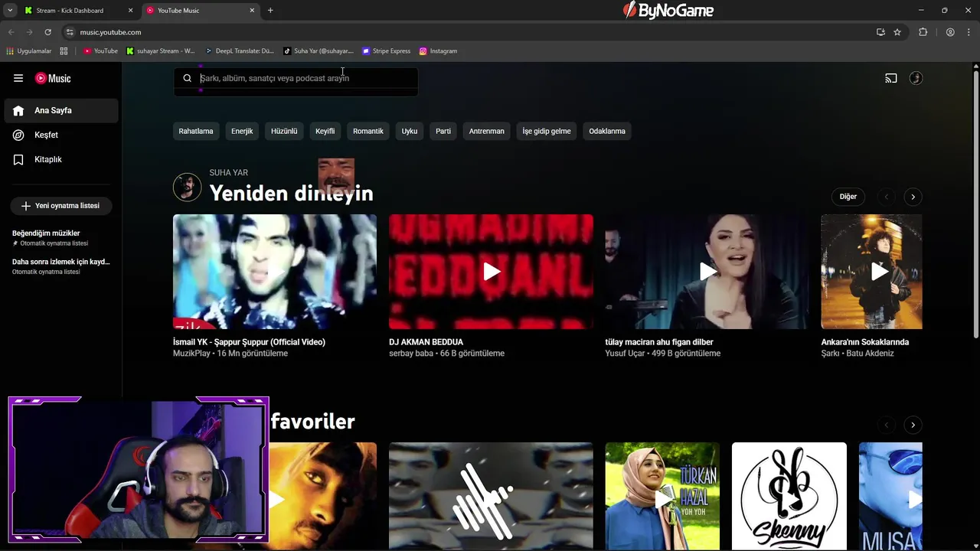Open İsmail YK Şappur Şuppur title link
Image resolution: width=980 pixels, height=551 pixels.
(x=249, y=342)
